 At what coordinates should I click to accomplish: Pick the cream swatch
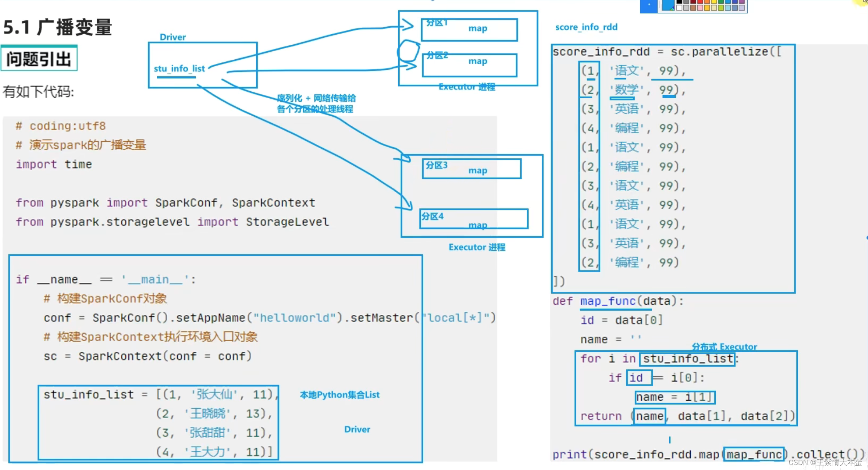(714, 8)
